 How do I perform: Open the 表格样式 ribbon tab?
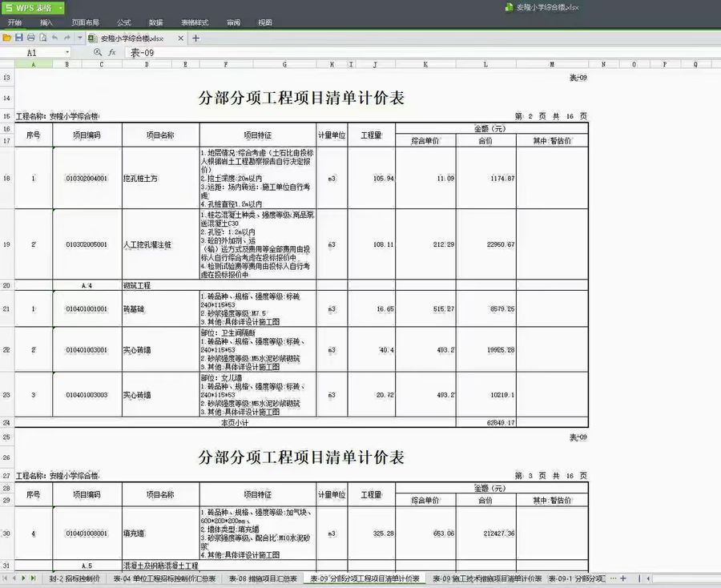195,22
